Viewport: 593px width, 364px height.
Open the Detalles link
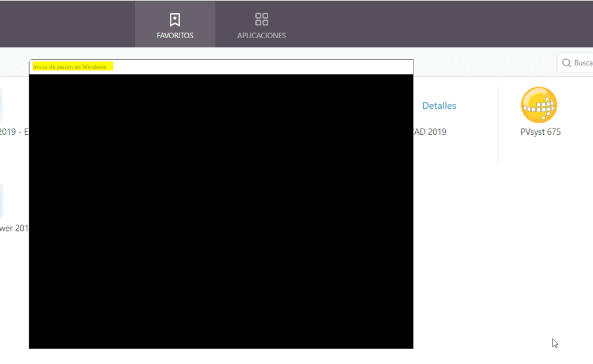pos(439,105)
